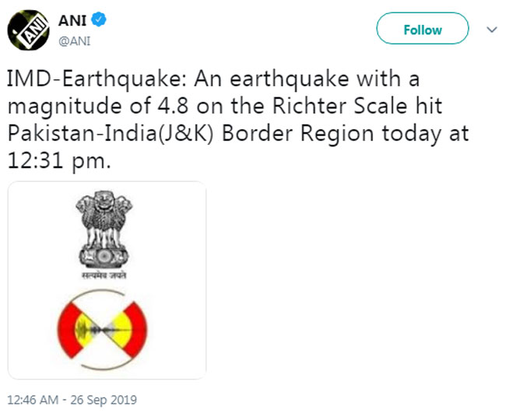Click the 12:31 pm time in the tweet
This screenshot has height=420, width=506.
point(59,161)
